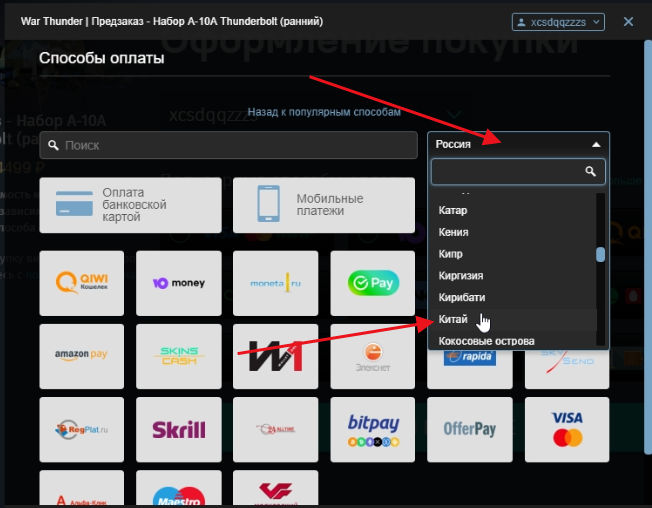Image resolution: width=652 pixels, height=508 pixels.
Task: Open the xcsdqqzzzs account dropdown
Action: point(558,22)
